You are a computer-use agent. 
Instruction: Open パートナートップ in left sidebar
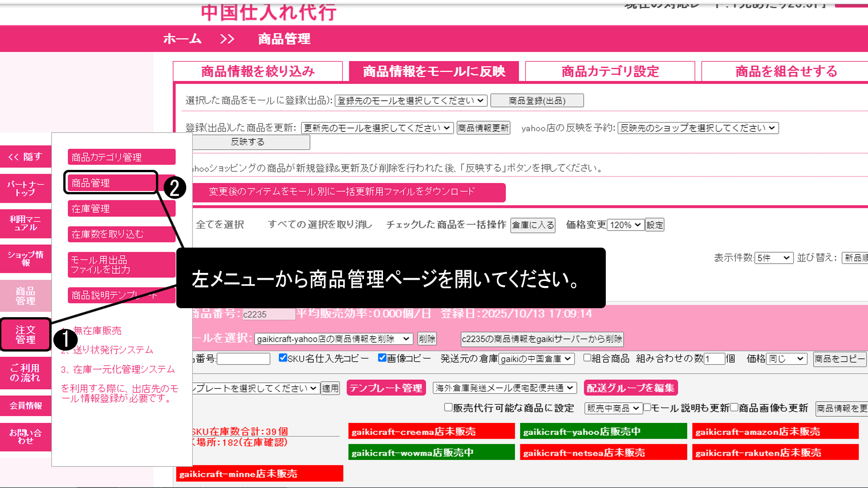[x=25, y=188]
